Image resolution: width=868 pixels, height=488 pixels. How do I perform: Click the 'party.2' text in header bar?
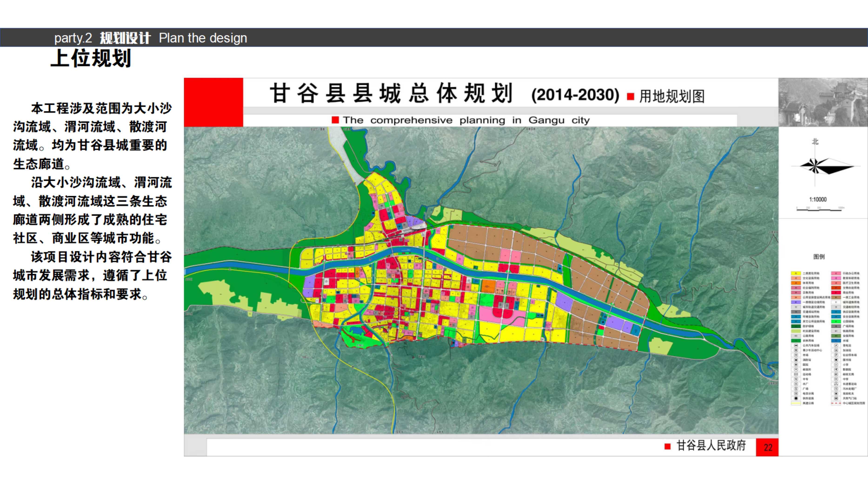[73, 38]
